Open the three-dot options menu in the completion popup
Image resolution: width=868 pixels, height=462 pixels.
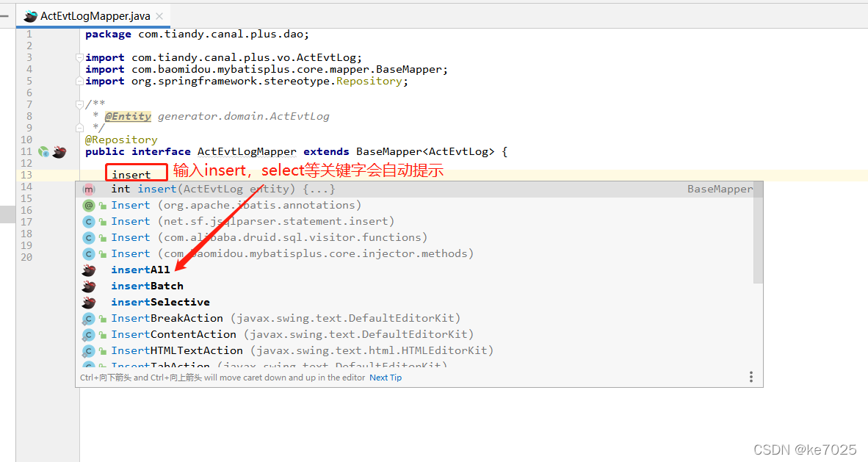coord(751,378)
